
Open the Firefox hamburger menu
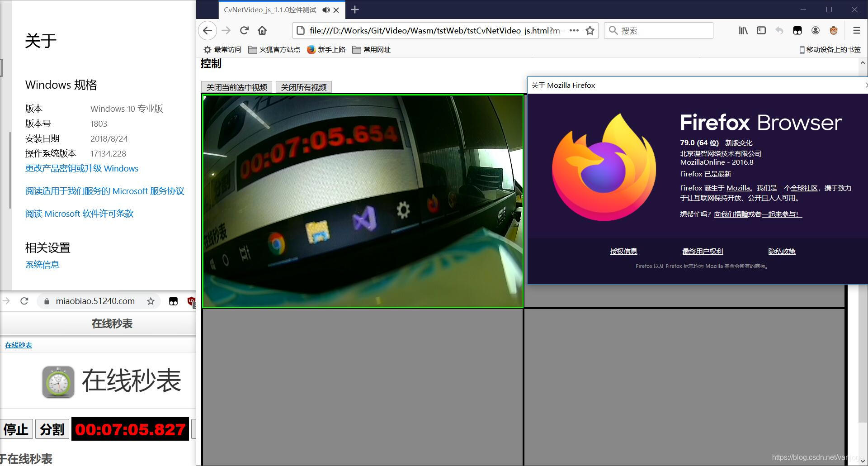856,30
